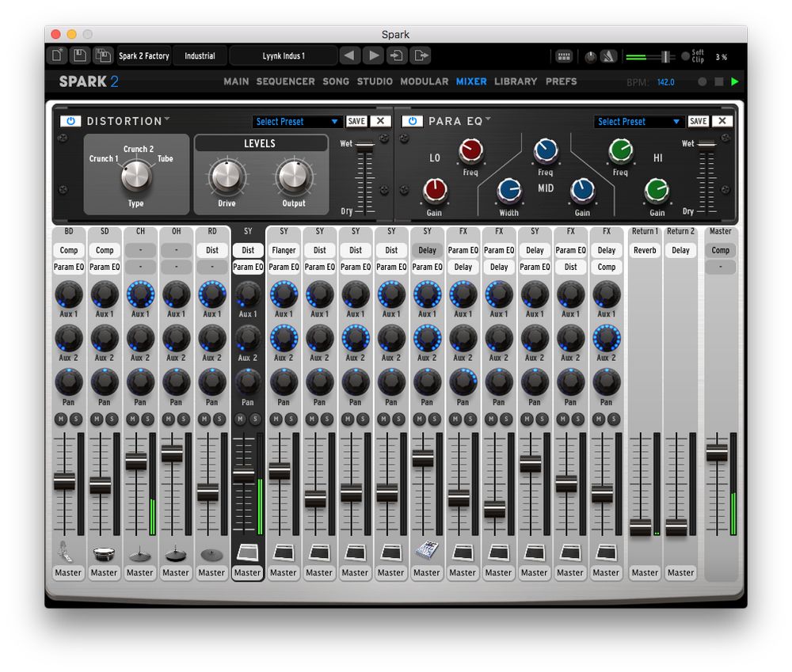792x672 pixels.
Task: Open the virtual keyboard icon in top bar
Action: tap(564, 56)
